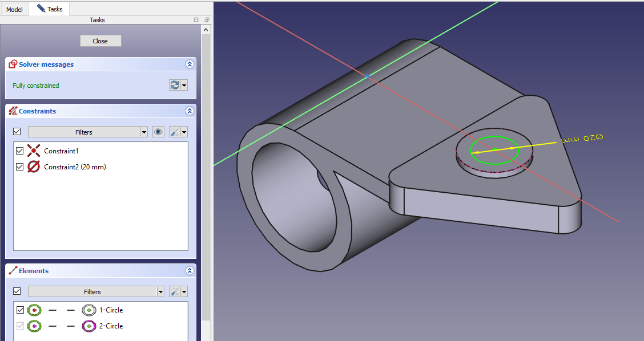Open the Constraints Filters dropdown arrow
This screenshot has height=341, width=644.
tap(143, 132)
